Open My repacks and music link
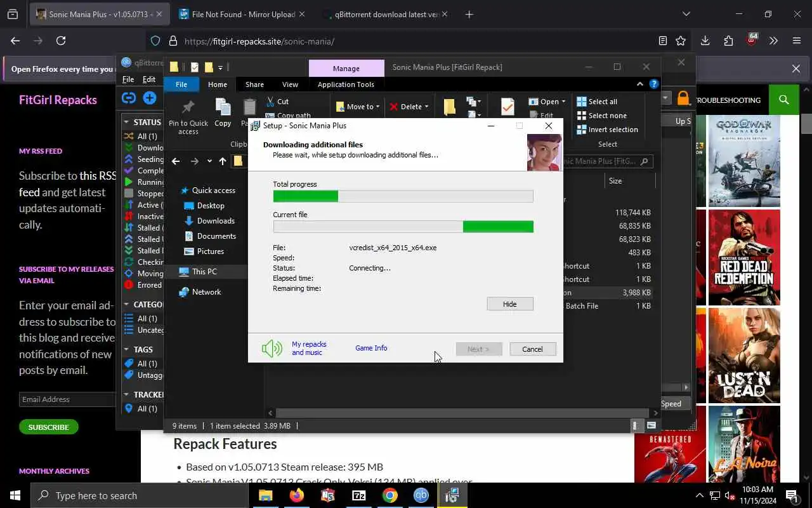The height and width of the screenshot is (508, 812). click(309, 349)
